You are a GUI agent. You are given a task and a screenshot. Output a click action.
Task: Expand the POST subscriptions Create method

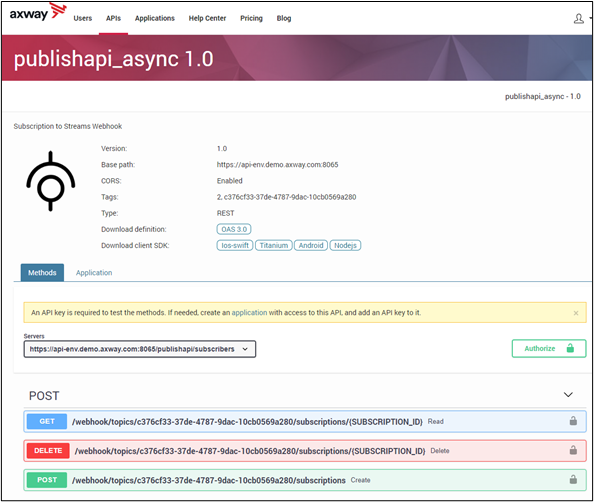click(305, 480)
